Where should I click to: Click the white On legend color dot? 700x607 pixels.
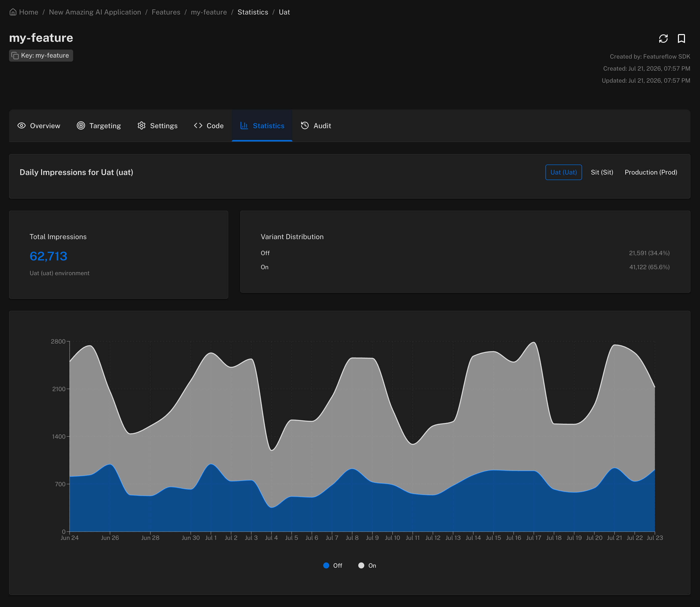[x=361, y=565]
